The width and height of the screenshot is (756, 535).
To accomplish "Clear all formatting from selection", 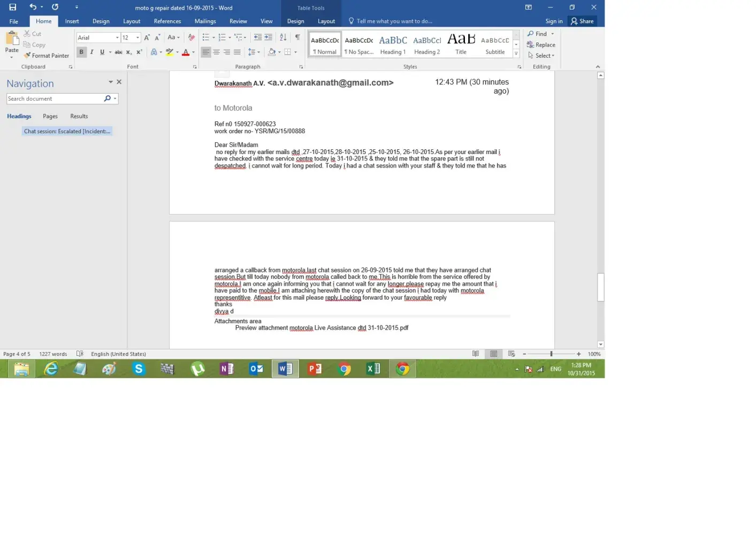I will (x=191, y=37).
